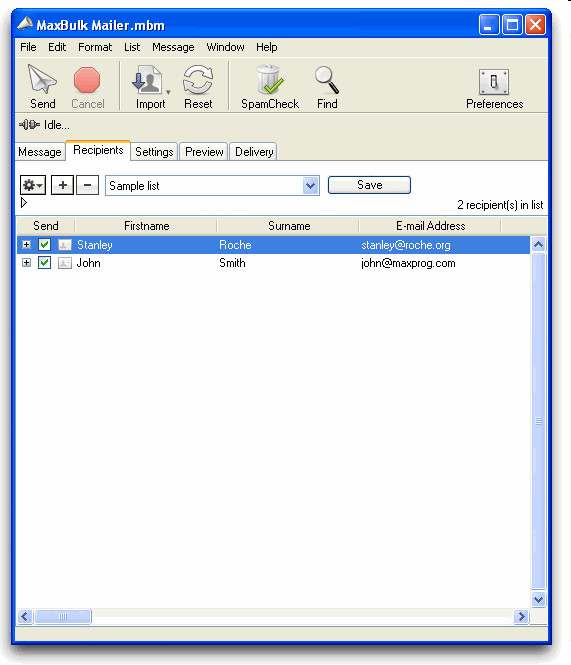Click the Send paper plane icon
The height and width of the screenshot is (665, 571).
click(42, 79)
